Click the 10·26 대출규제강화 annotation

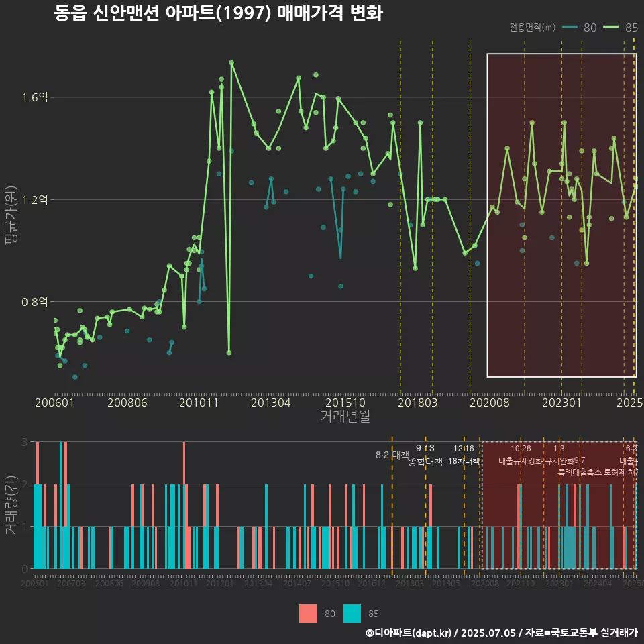521,455
